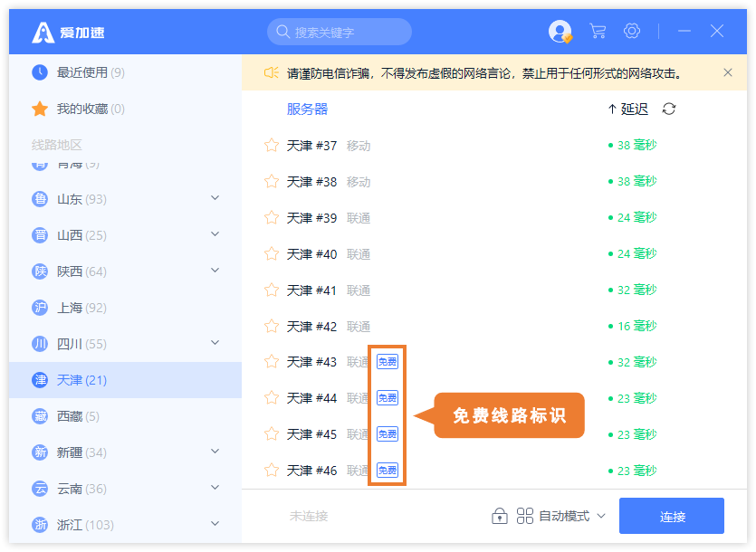Click the 爱加速 logo

[68, 33]
